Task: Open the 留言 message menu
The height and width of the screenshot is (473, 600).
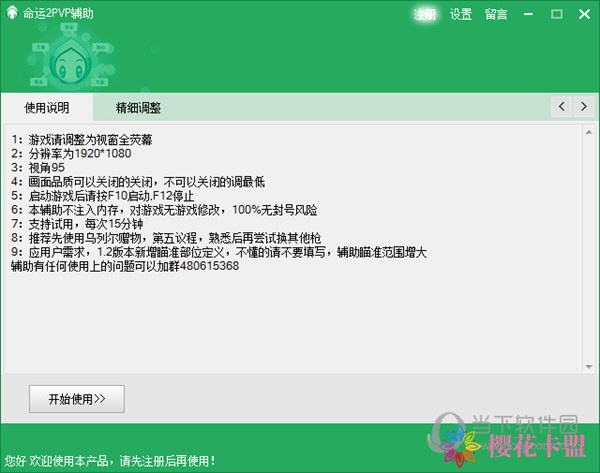Action: 495,14
